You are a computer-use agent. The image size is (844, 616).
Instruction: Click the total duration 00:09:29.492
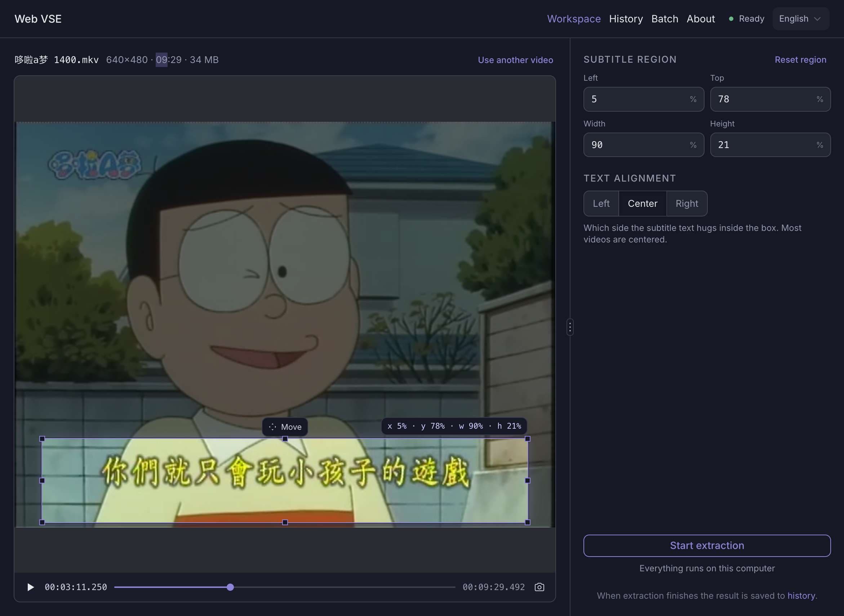493,587
